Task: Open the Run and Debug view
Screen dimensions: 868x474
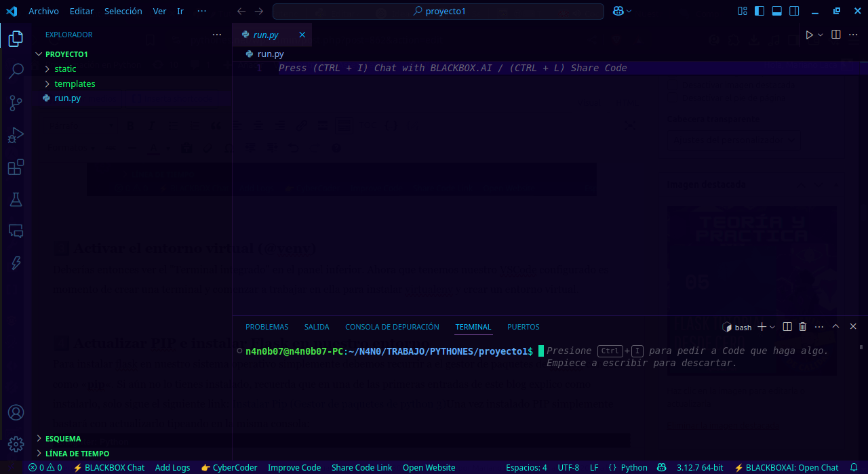Action: click(16, 135)
